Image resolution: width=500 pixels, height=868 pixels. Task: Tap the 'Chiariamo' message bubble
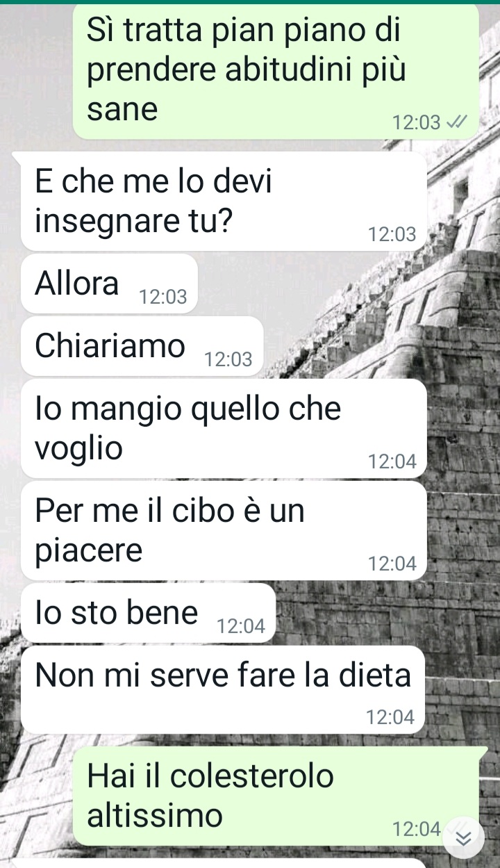click(142, 346)
